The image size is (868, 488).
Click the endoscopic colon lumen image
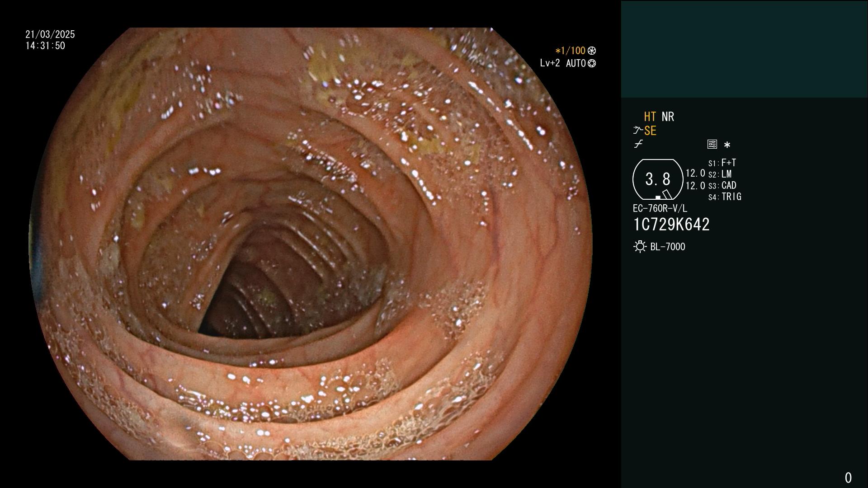pyautogui.click(x=311, y=244)
